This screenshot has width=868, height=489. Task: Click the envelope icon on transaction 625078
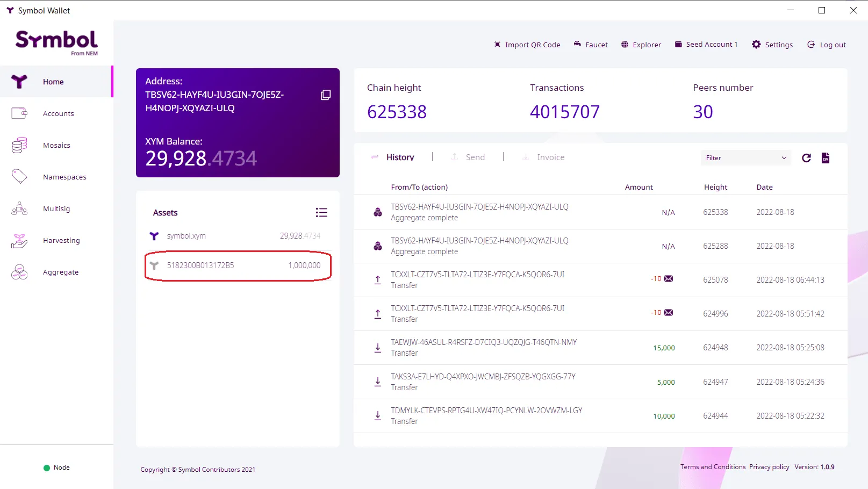coord(669,279)
